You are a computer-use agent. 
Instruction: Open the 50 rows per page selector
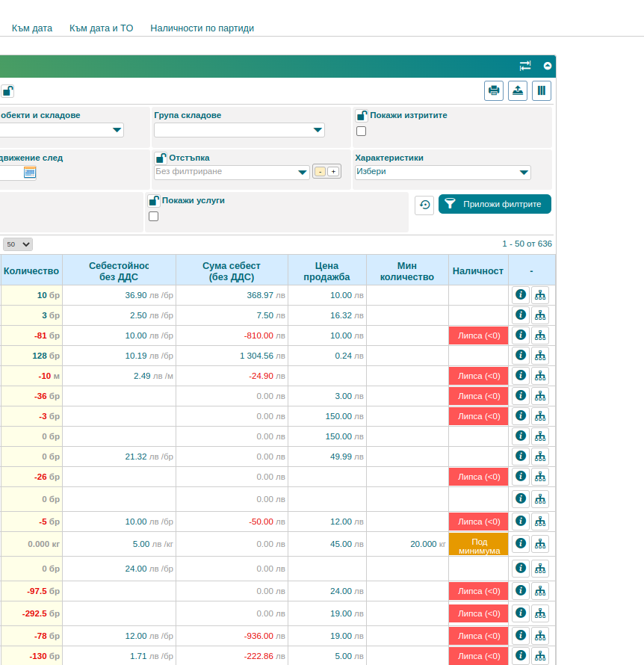[x=18, y=244]
